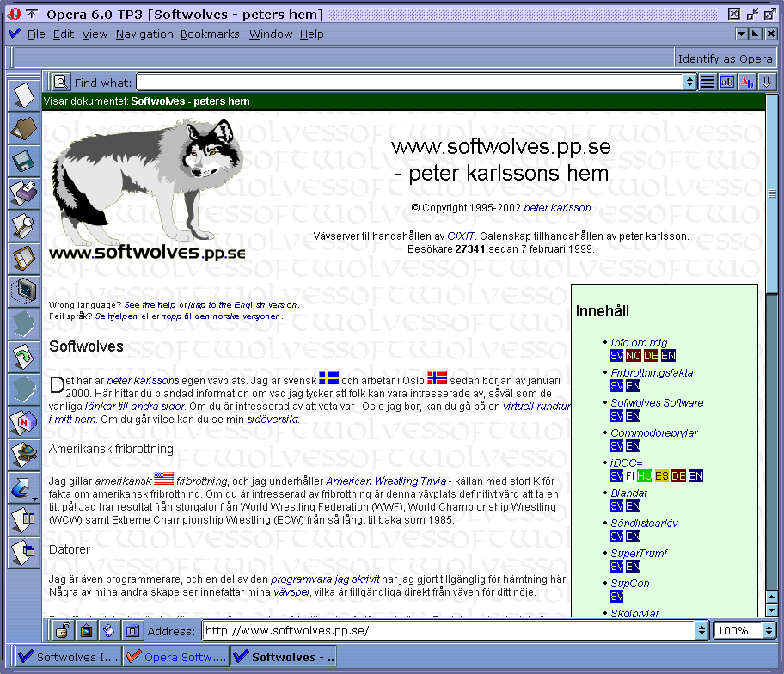This screenshot has height=674, width=784.
Task: Open the zoom 100% dropdown
Action: 769,631
